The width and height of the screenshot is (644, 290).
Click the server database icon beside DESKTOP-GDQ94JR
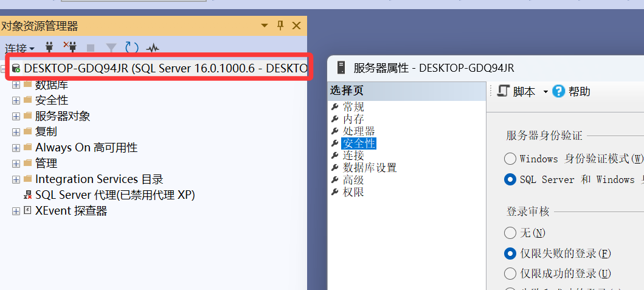click(16, 68)
